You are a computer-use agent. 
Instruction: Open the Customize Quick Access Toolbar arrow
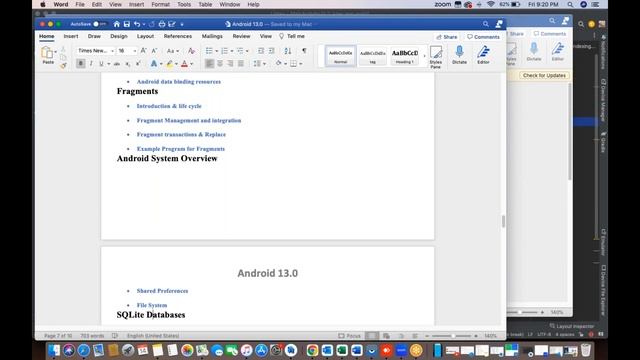[x=182, y=24]
